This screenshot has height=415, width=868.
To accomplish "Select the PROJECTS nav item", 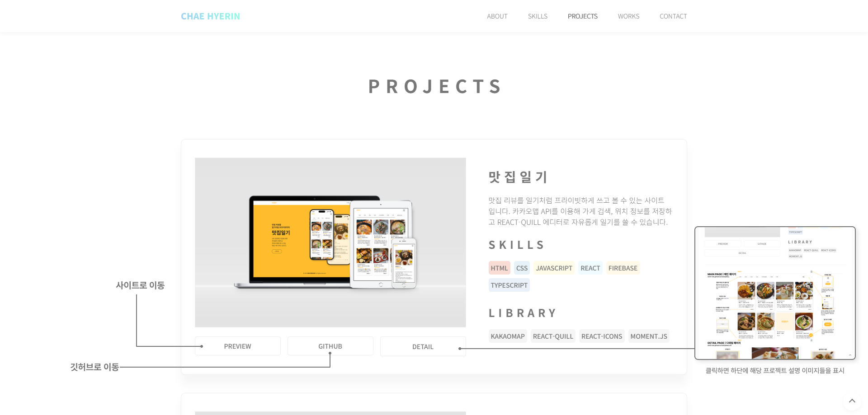I will [x=582, y=16].
